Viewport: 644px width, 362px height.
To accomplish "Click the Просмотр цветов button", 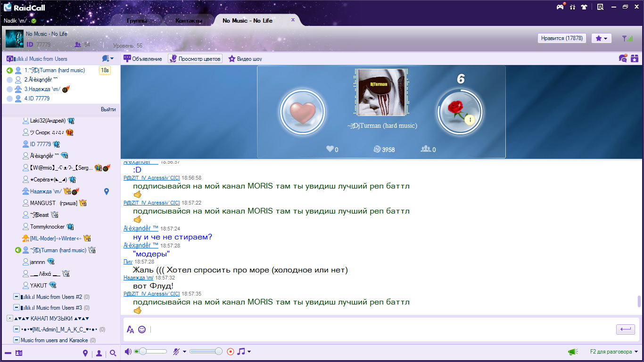I will coord(195,59).
